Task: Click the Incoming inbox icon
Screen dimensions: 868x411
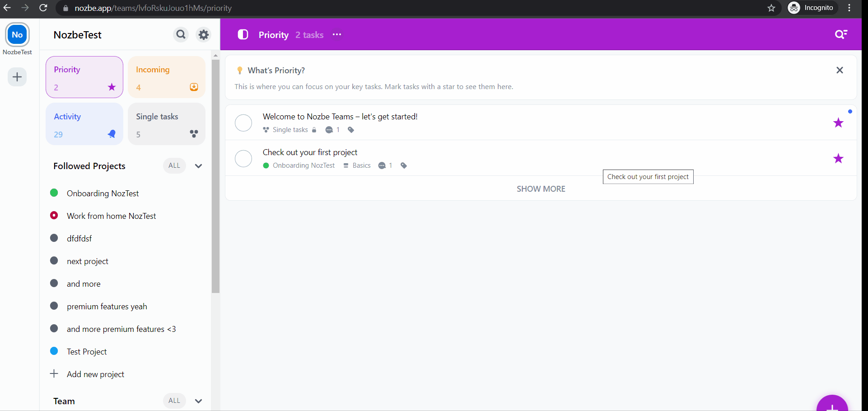Action: click(x=194, y=87)
